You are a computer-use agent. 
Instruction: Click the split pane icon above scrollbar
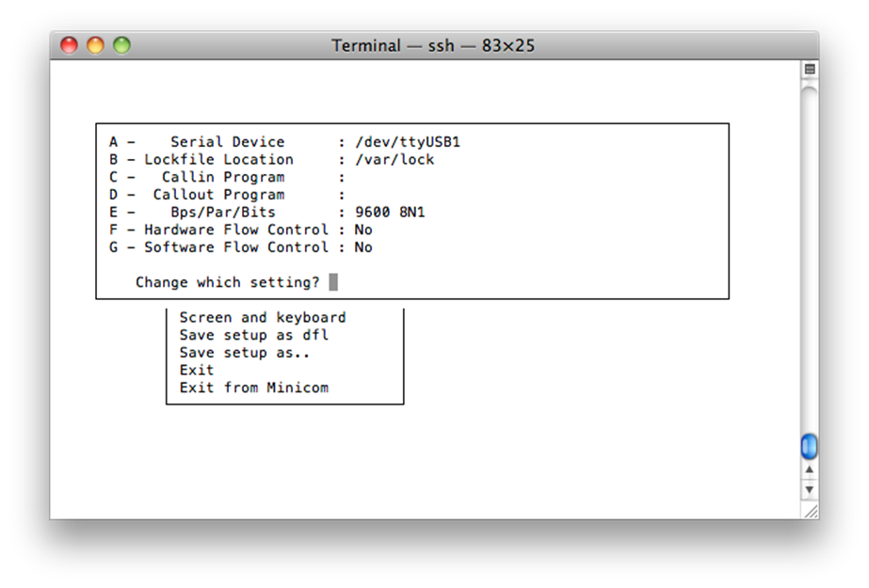810,70
